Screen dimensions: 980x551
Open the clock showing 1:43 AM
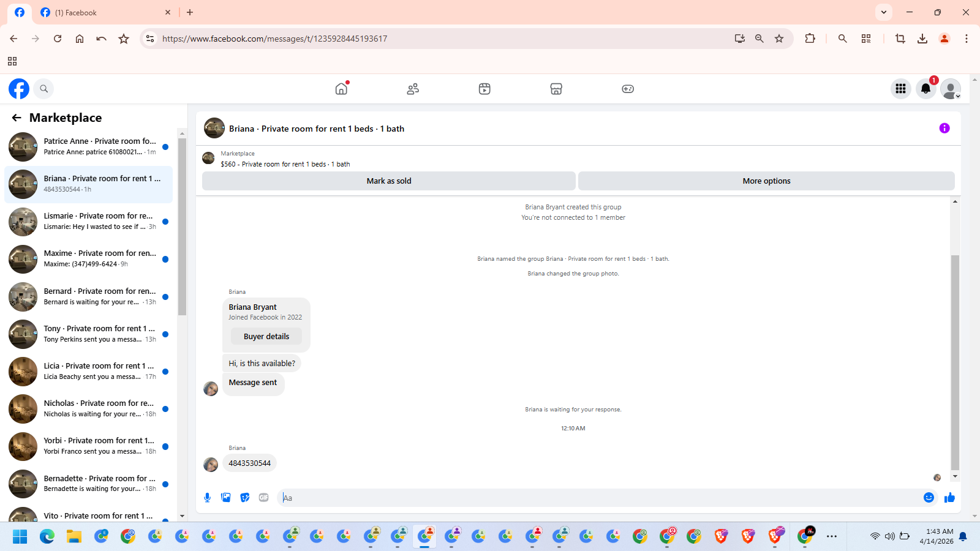pyautogui.click(x=936, y=536)
